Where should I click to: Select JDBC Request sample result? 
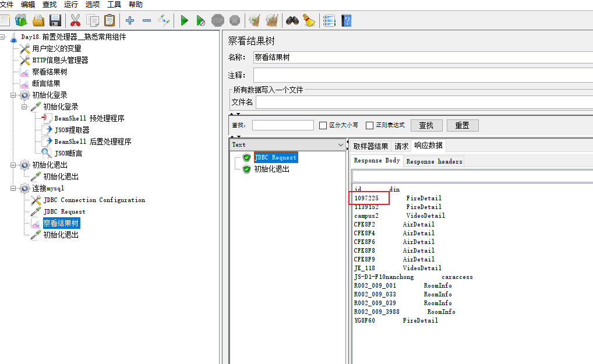click(x=276, y=158)
